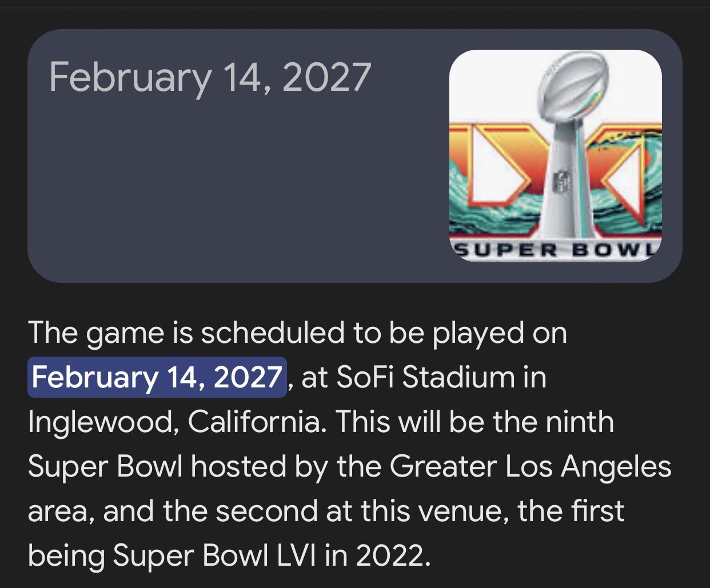This screenshot has width=710, height=588.
Task: Click the SUPER BOWL caption in the logo
Action: coord(556,249)
